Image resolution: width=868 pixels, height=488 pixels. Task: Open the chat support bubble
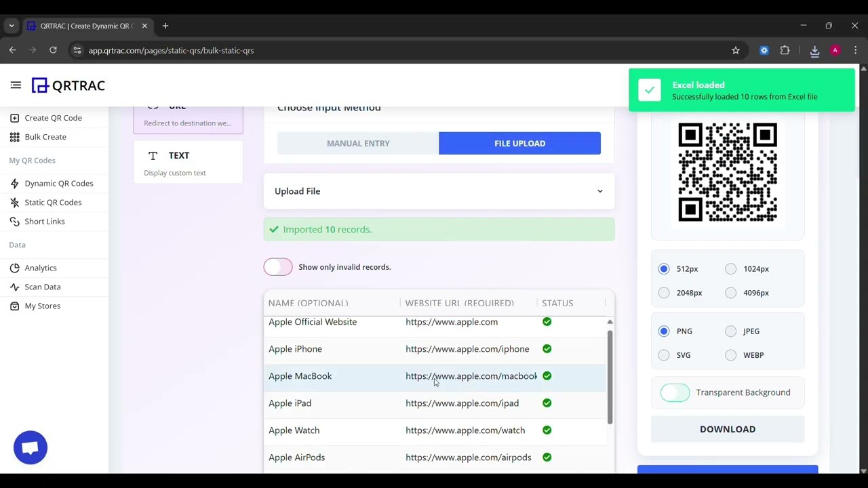[x=31, y=447]
